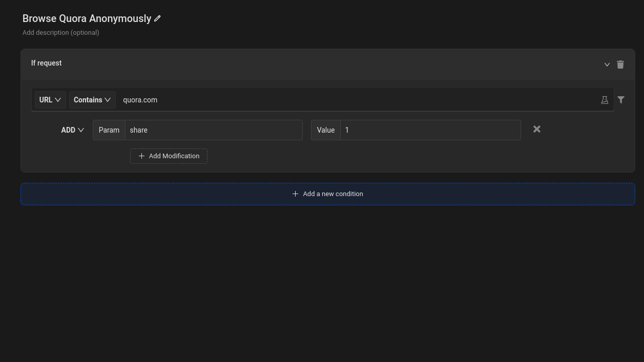Edit the rule name with pencil icon

pyautogui.click(x=157, y=18)
